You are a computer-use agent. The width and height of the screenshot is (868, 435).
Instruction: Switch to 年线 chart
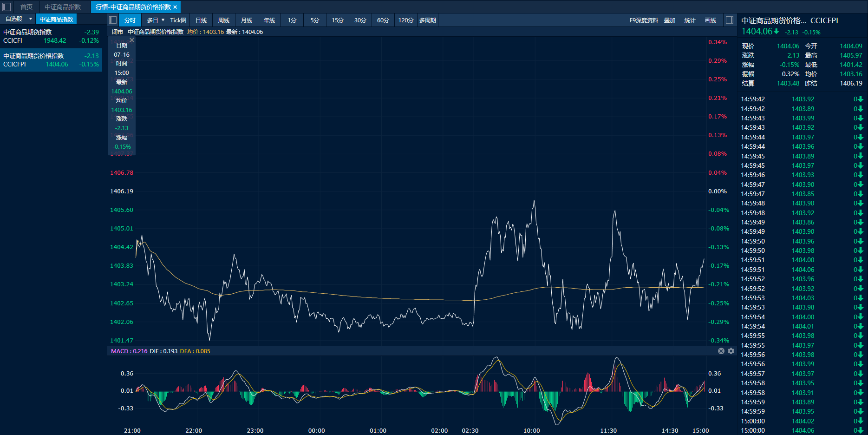[269, 20]
